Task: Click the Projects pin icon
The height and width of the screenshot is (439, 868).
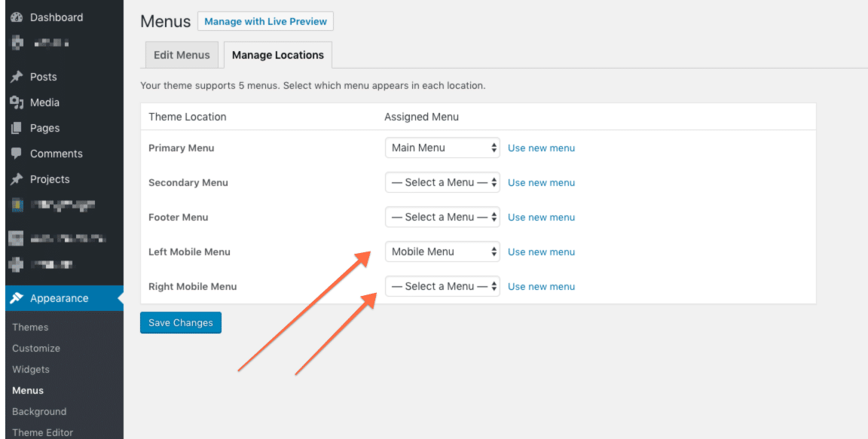Action: click(x=17, y=179)
